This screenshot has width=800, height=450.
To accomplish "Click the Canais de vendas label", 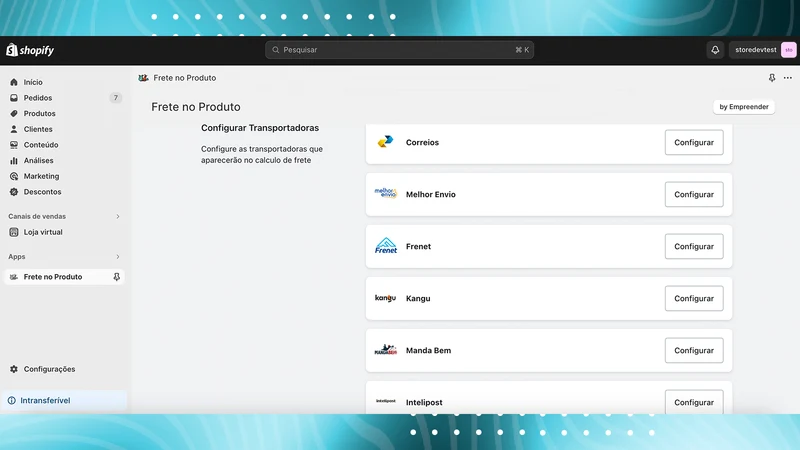I will click(x=37, y=216).
